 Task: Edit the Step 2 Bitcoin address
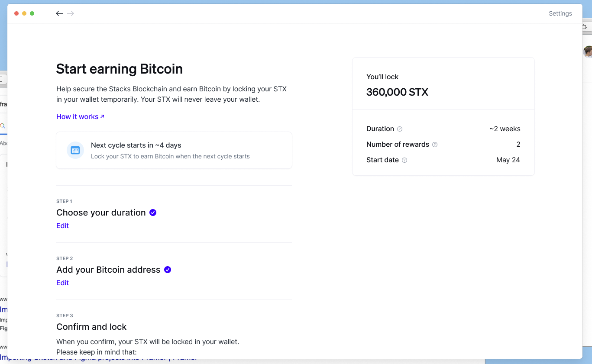pyautogui.click(x=62, y=283)
